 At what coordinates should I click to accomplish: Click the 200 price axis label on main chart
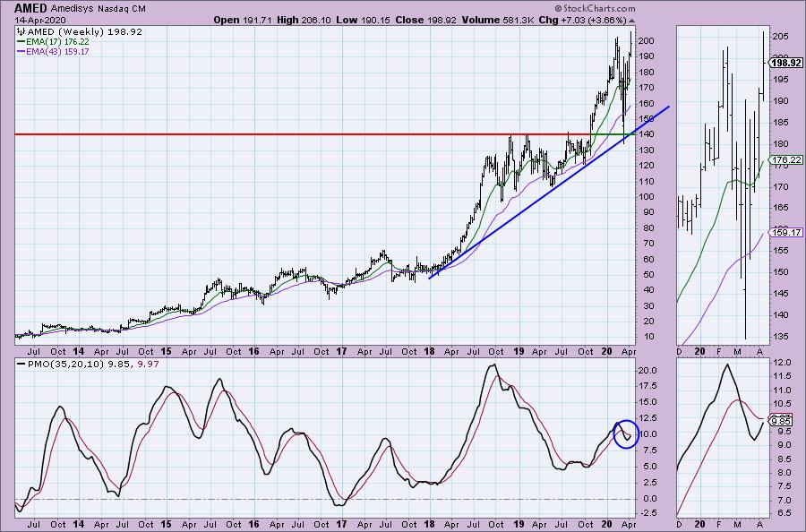pyautogui.click(x=646, y=40)
